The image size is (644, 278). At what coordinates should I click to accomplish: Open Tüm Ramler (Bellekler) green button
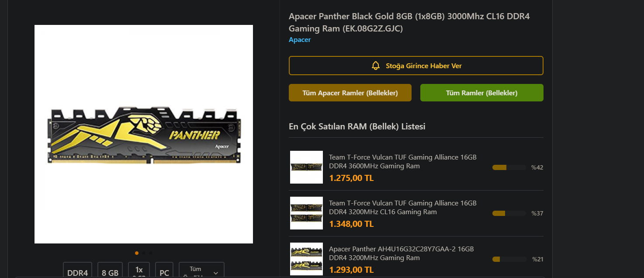click(x=482, y=93)
